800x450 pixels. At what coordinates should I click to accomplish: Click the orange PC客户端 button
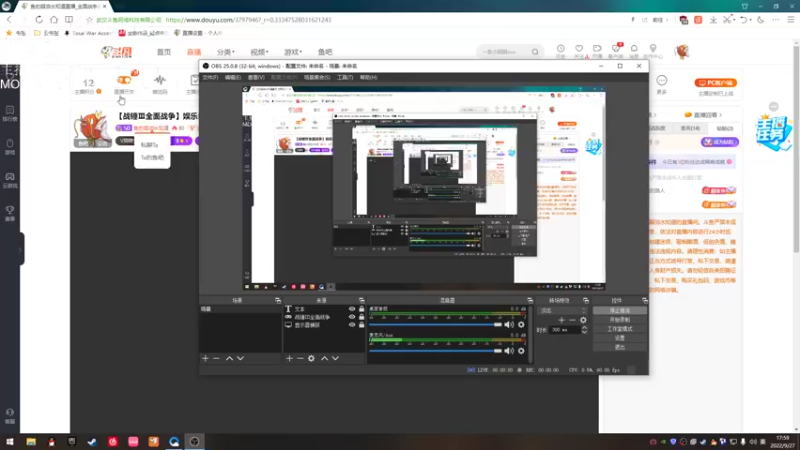click(715, 83)
